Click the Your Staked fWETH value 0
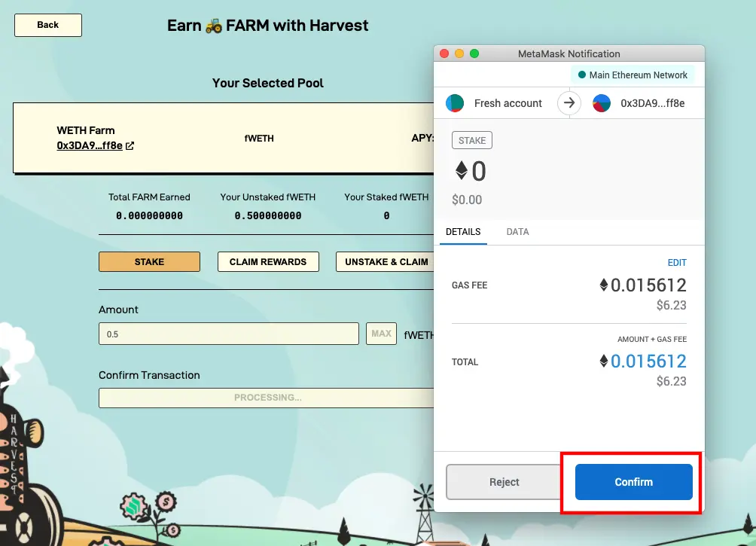 [x=386, y=216]
